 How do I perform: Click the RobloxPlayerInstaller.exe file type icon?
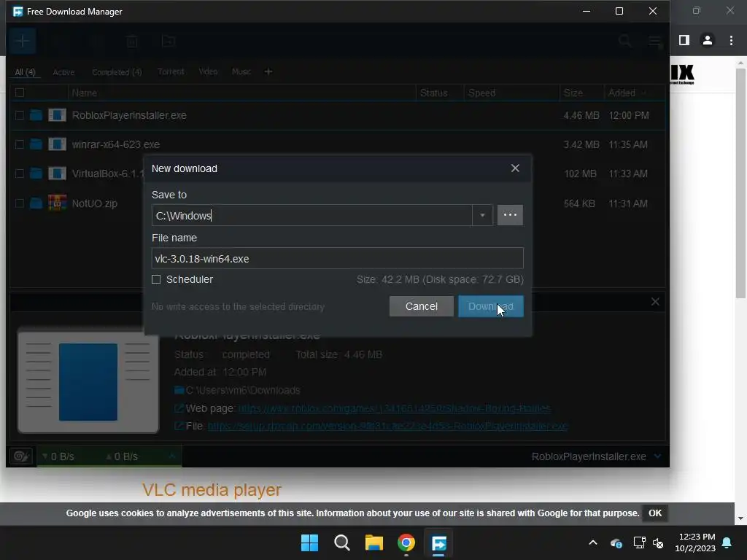point(57,115)
